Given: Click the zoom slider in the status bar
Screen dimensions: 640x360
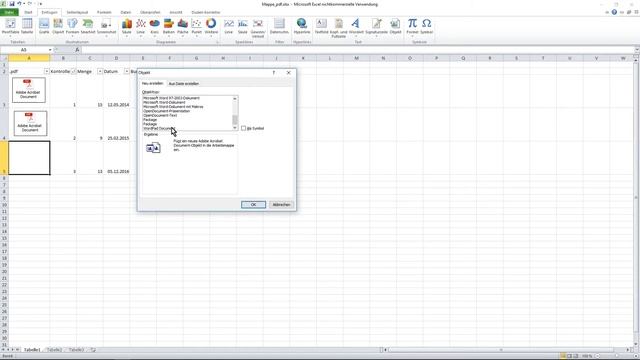Looking at the screenshot, I should tap(616, 356).
